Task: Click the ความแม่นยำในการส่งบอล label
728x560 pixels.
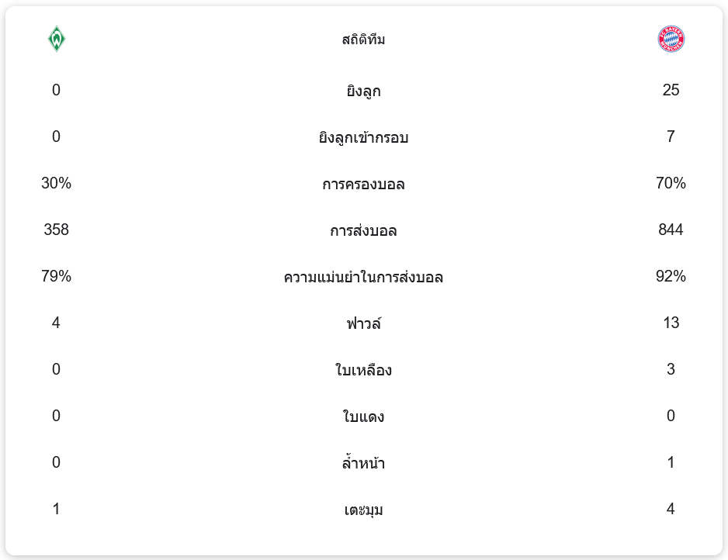Action: 363,277
